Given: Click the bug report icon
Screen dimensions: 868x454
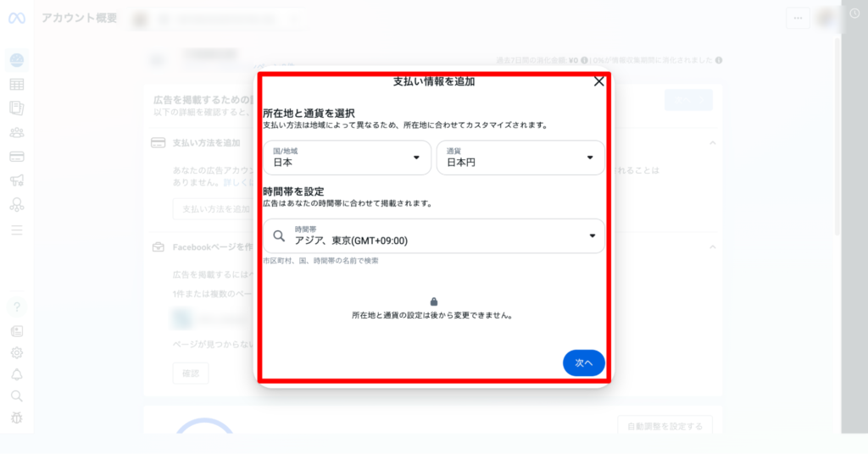Looking at the screenshot, I should click(x=17, y=418).
